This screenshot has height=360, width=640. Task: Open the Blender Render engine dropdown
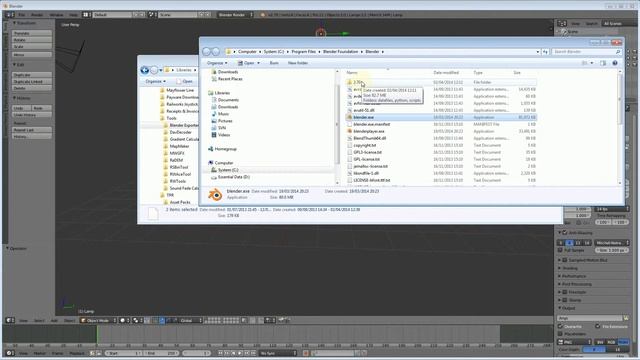[236, 15]
